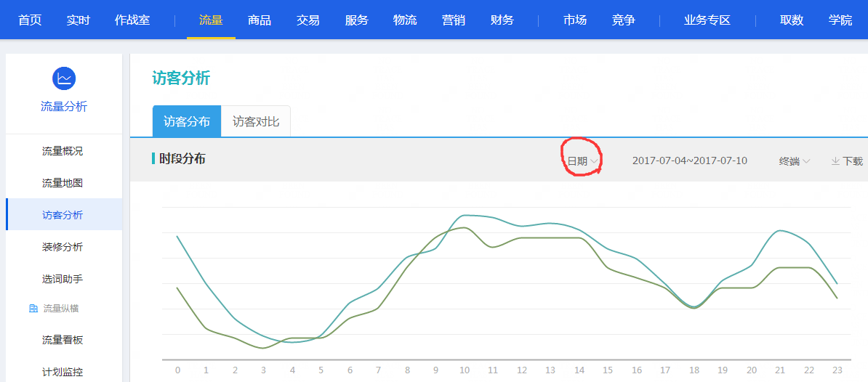The width and height of the screenshot is (868, 382).
Task: Select 选词助手 in the sidebar
Action: click(63, 279)
